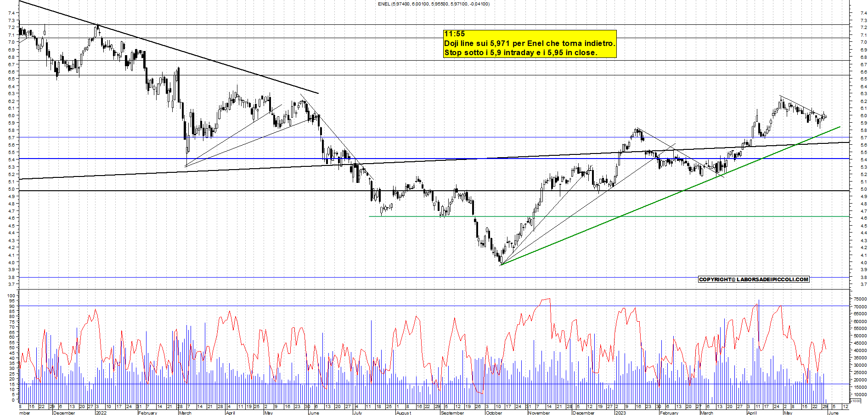868x415 pixels.
Task: Click the 30000 volume scale label
Action: [860, 365]
